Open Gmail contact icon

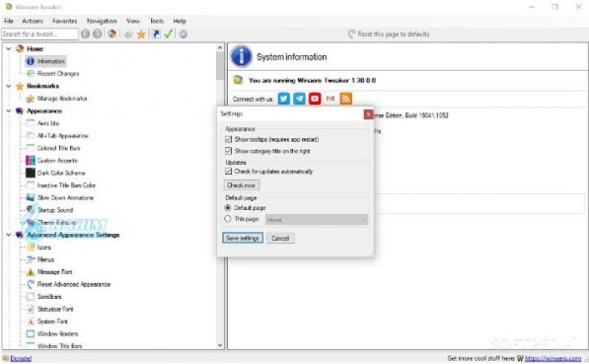tap(330, 99)
